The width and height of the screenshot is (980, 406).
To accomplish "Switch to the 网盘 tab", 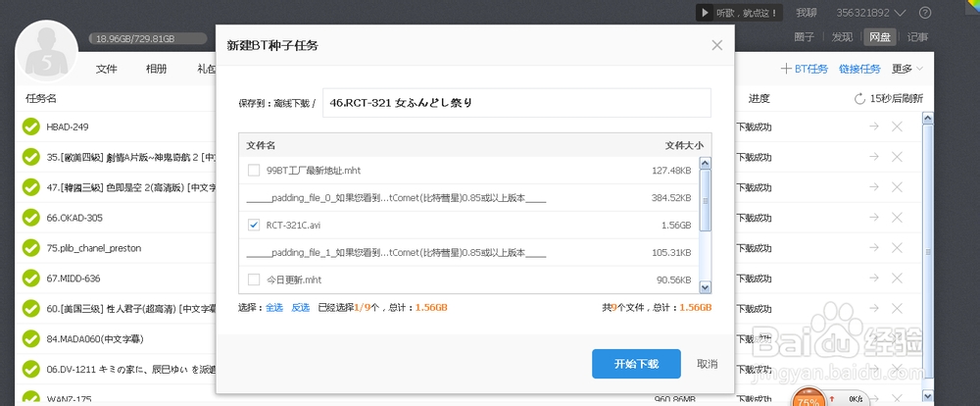I will click(x=879, y=37).
